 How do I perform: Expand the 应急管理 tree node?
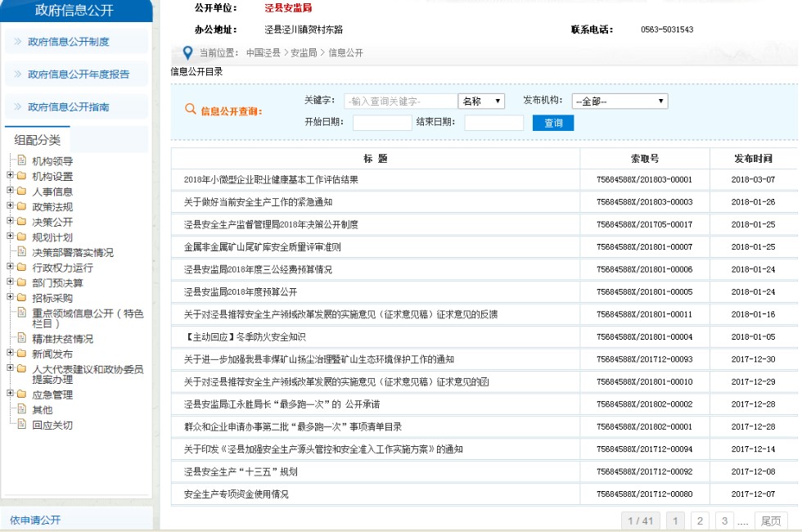(10, 394)
